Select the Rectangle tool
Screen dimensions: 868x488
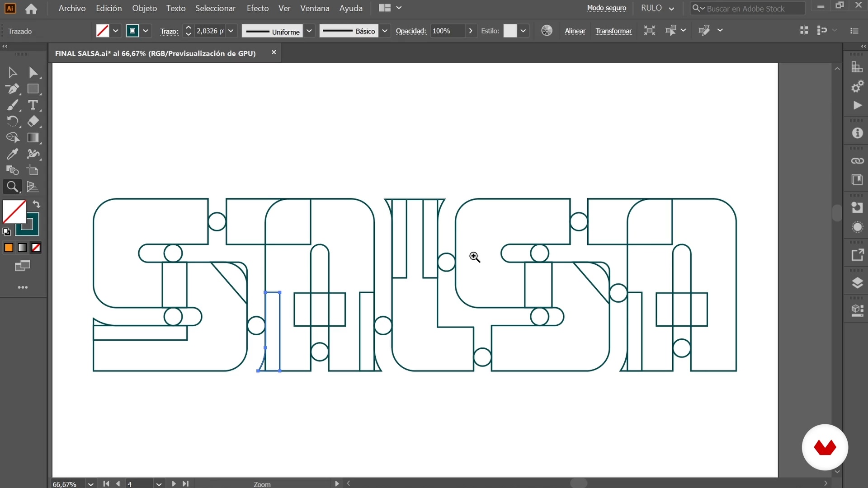pyautogui.click(x=33, y=89)
